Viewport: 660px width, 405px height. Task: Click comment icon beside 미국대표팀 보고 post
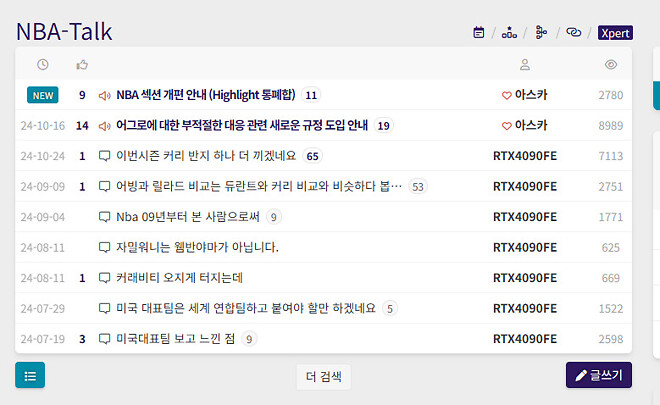click(104, 339)
